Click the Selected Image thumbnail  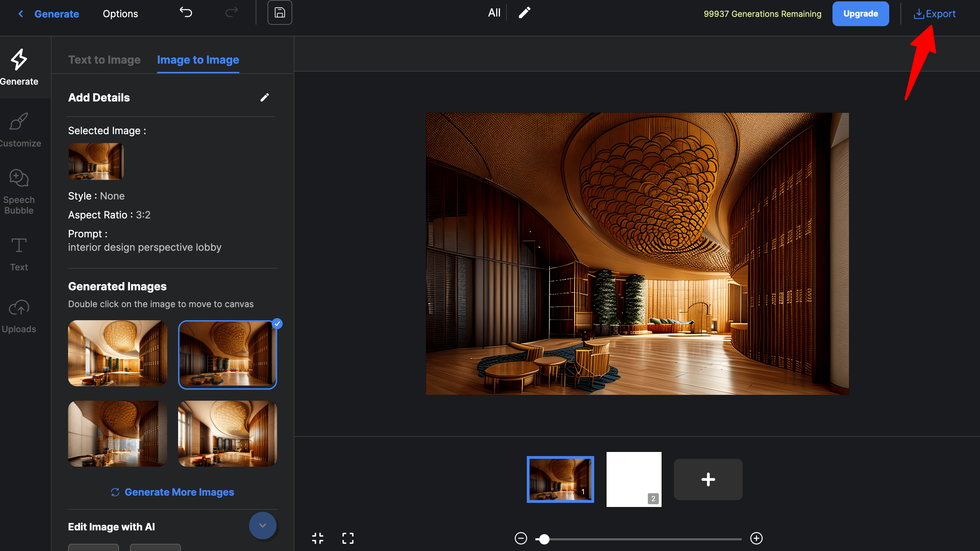(96, 161)
